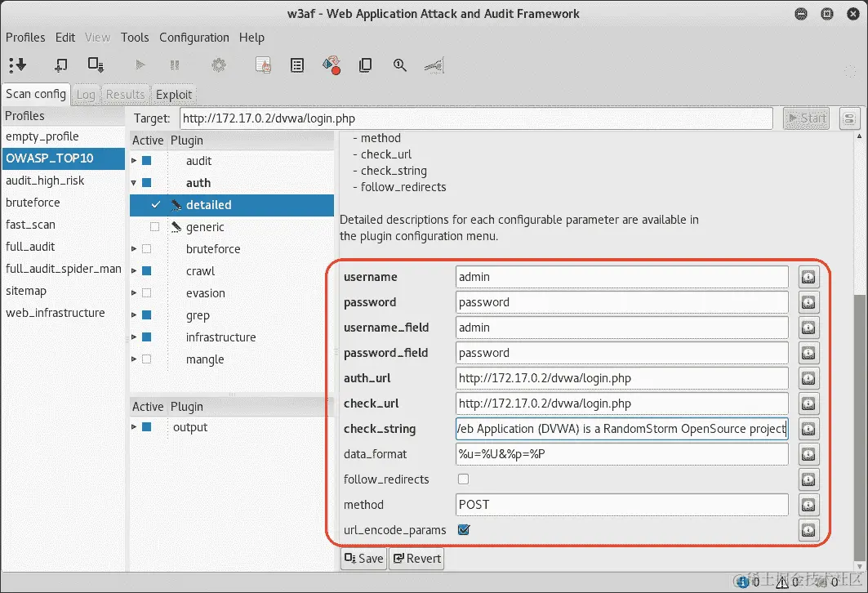868x593 pixels.
Task: Click the save profile toolbar icon
Action: 96,65
